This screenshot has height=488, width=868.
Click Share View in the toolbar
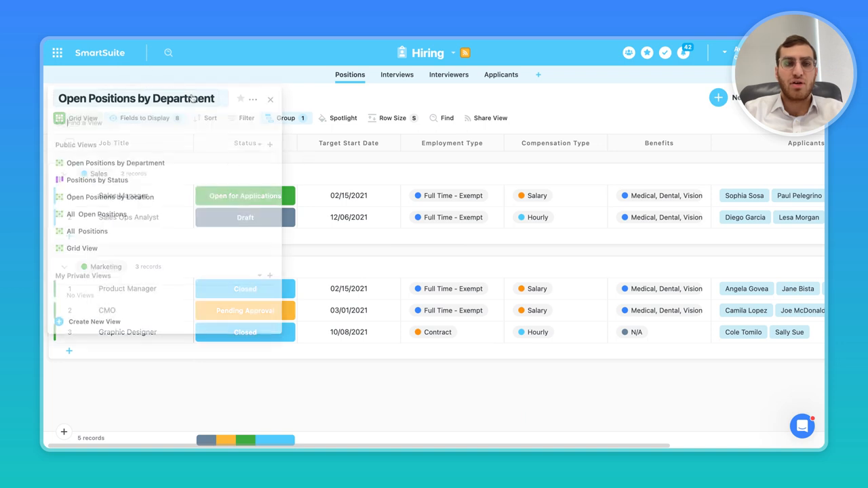[x=486, y=118]
